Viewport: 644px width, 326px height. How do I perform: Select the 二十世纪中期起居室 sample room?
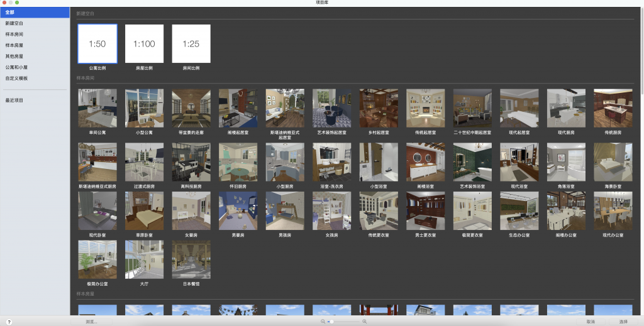tap(472, 108)
